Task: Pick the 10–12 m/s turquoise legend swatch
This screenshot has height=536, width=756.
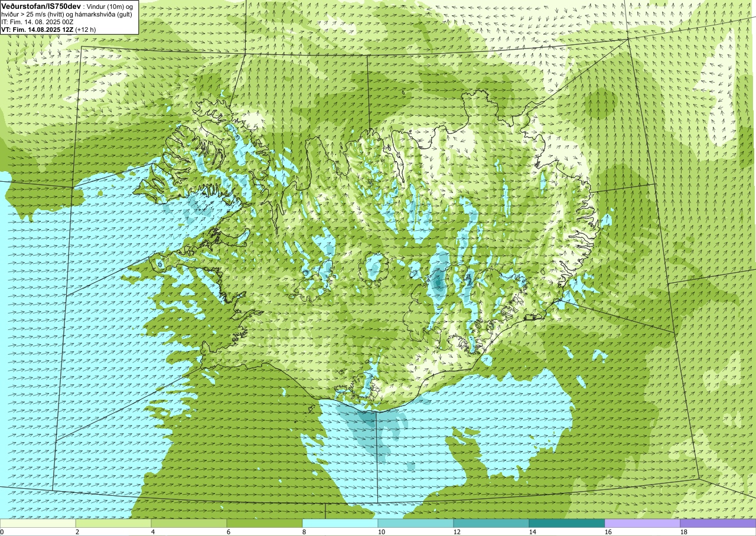Action: 416,523
